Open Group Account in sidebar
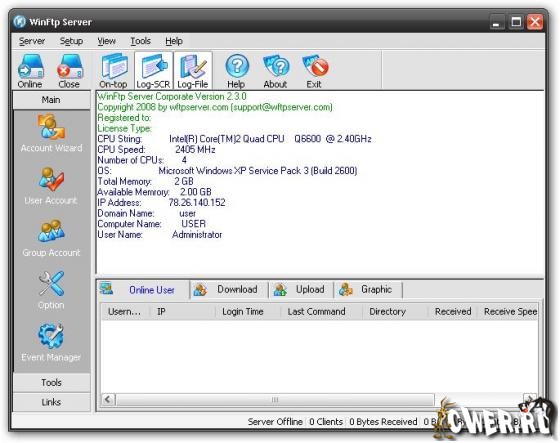Viewport: 560px width, 443px height. (x=51, y=238)
